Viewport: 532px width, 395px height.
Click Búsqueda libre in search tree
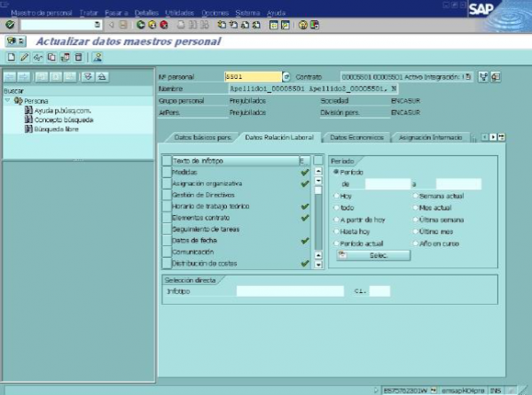tap(57, 129)
